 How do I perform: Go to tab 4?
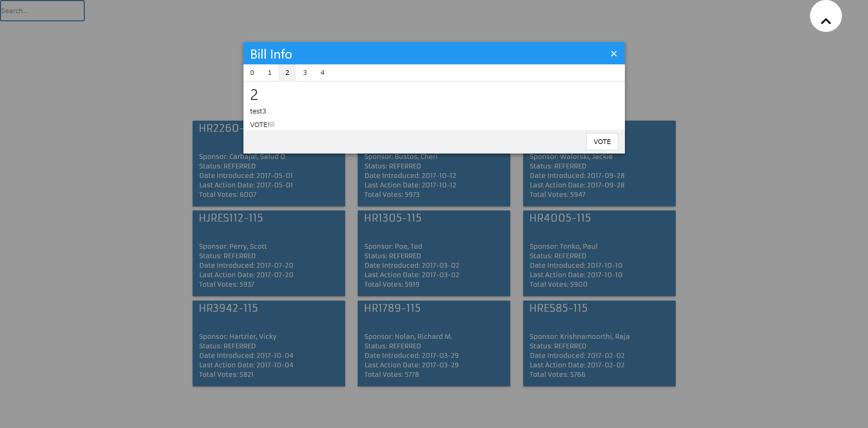pyautogui.click(x=322, y=73)
